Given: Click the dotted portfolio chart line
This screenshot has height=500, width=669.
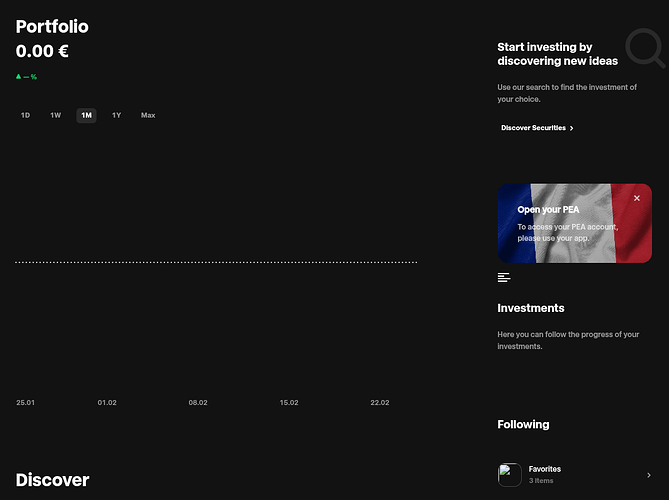Looking at the screenshot, I should point(216,262).
